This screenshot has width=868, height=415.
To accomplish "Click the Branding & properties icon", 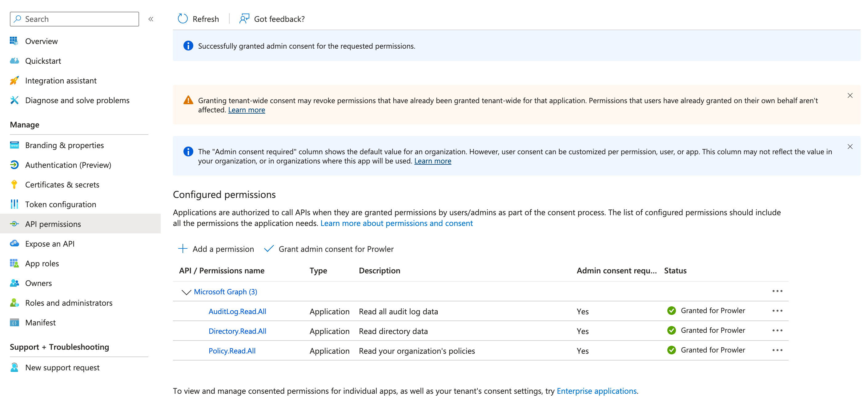I will pyautogui.click(x=14, y=145).
